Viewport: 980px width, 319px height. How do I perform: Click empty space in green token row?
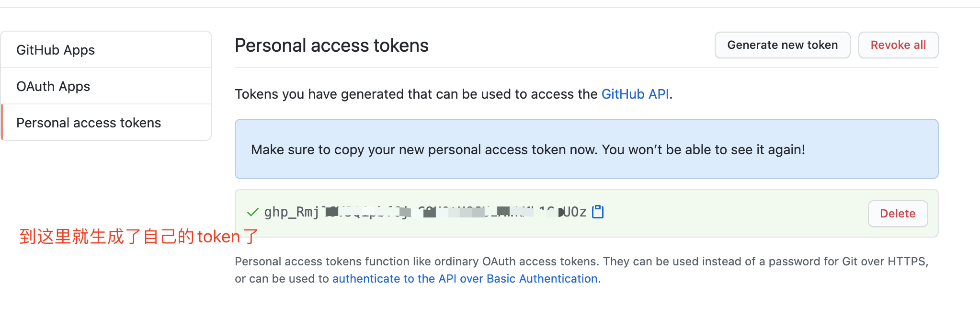tap(733, 213)
